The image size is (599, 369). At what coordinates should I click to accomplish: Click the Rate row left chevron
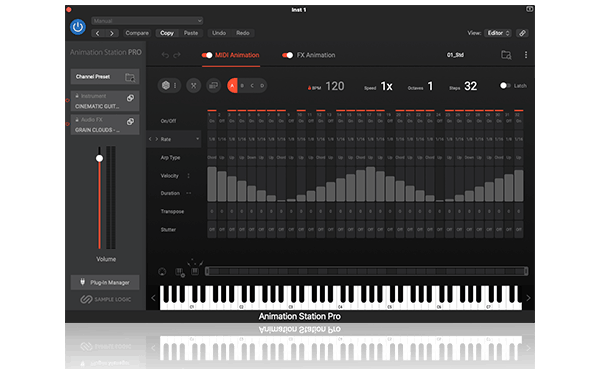pyautogui.click(x=150, y=139)
